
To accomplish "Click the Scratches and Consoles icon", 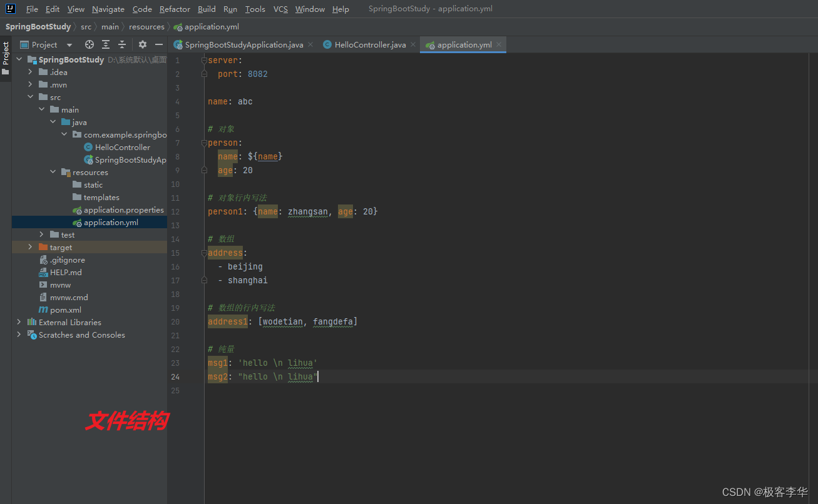I will point(32,335).
